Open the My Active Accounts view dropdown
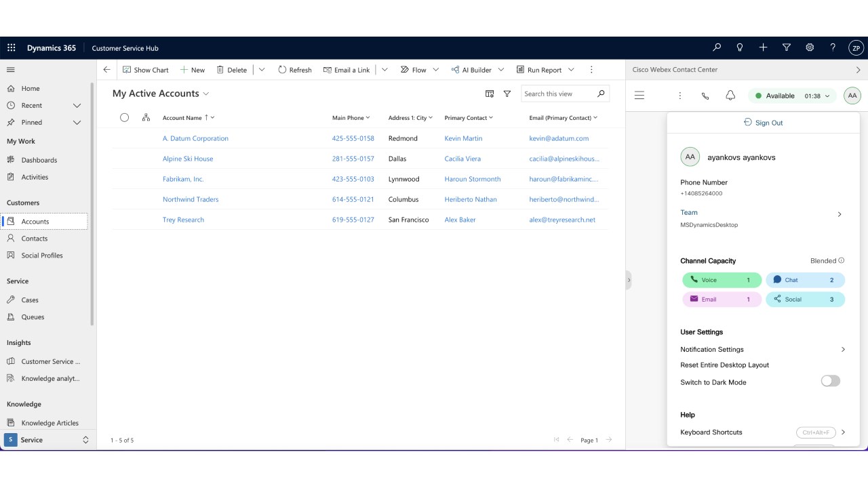Image resolution: width=868 pixels, height=488 pixels. click(206, 94)
